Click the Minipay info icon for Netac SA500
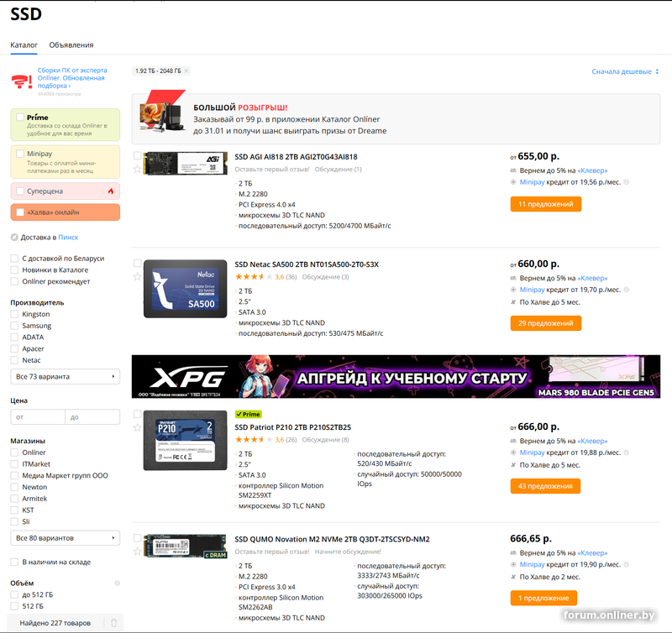 point(626,290)
